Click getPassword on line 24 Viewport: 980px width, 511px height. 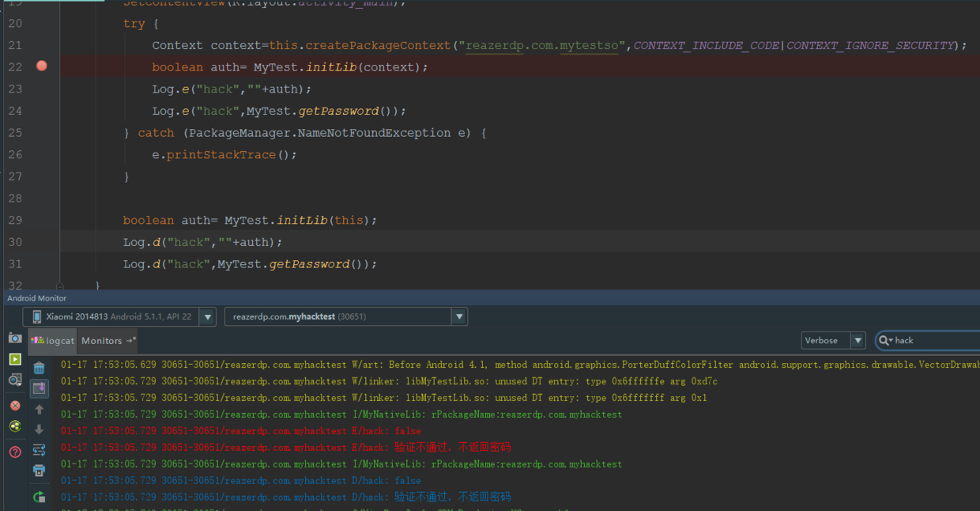coord(338,111)
